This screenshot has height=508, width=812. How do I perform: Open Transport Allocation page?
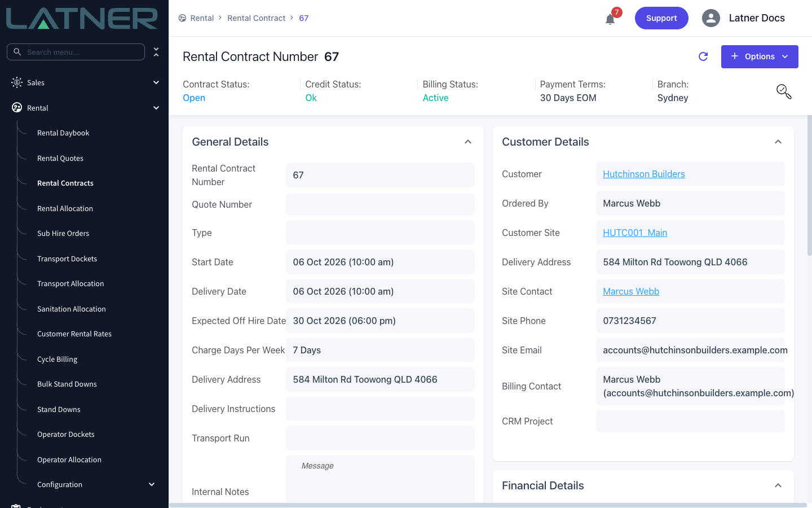tap(70, 284)
